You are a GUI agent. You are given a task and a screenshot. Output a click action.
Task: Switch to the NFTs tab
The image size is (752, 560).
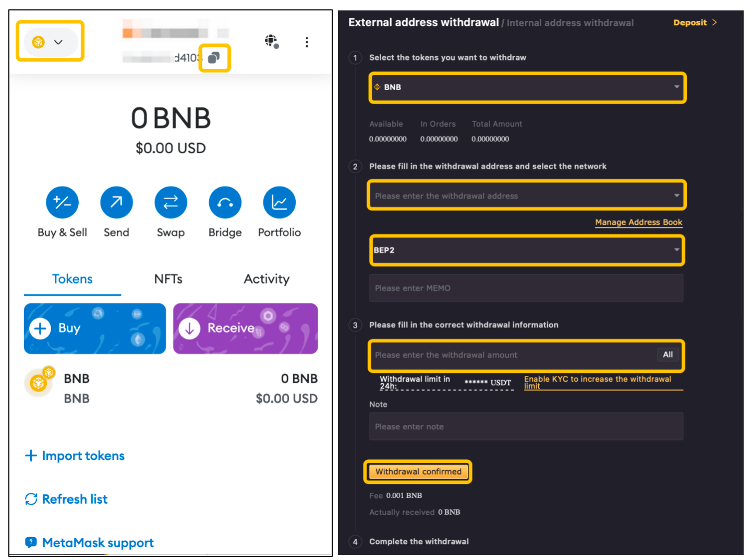click(168, 279)
